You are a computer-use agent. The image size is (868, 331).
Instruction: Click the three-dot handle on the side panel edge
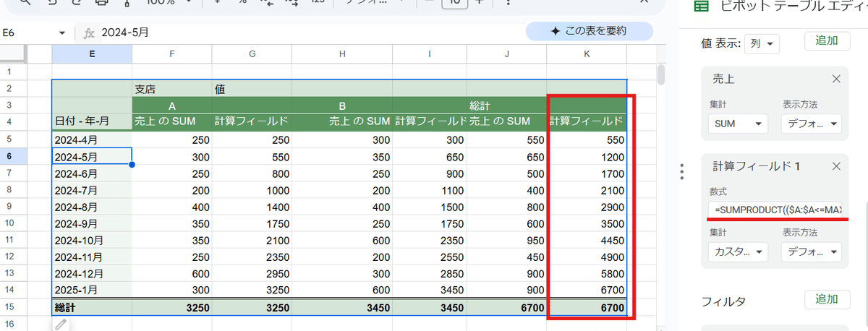click(683, 171)
